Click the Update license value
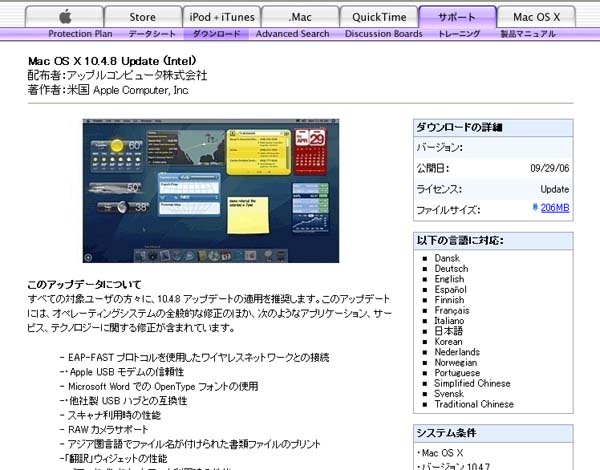This screenshot has width=600, height=470. (x=555, y=189)
